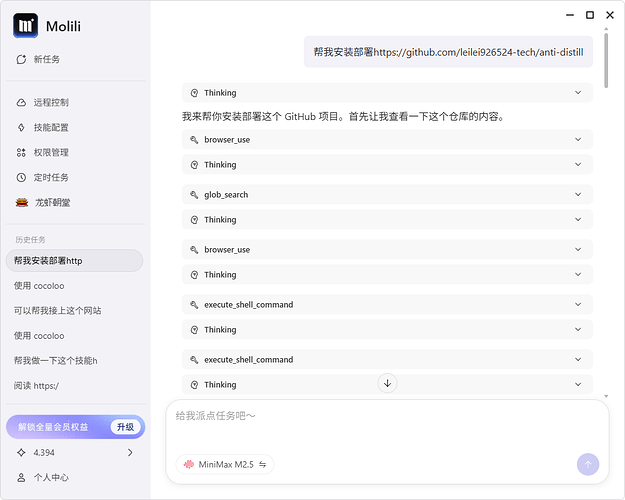Select history task 使用 cocoloo
The width and height of the screenshot is (625, 500).
coord(40,286)
